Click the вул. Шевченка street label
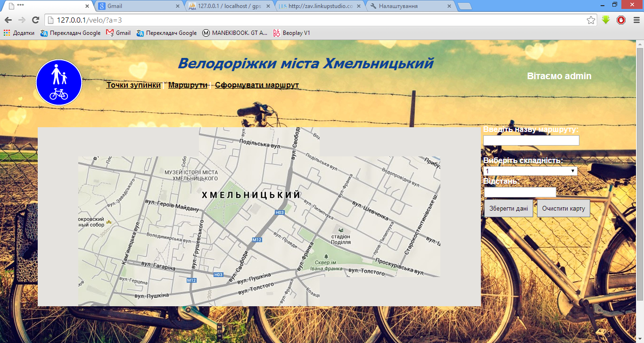The width and height of the screenshot is (644, 343). (x=371, y=210)
